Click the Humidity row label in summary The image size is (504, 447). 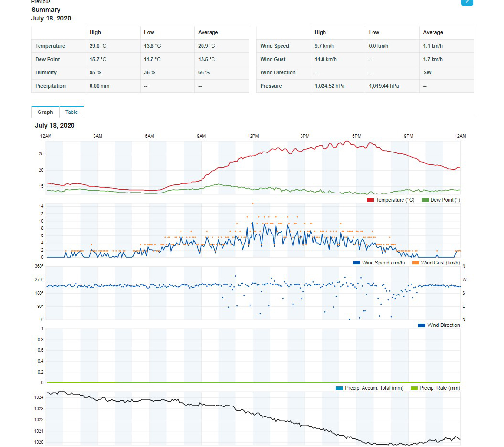(46, 73)
